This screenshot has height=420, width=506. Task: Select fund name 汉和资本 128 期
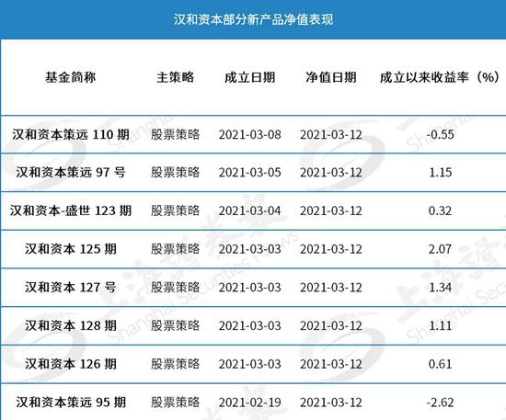[71, 326]
